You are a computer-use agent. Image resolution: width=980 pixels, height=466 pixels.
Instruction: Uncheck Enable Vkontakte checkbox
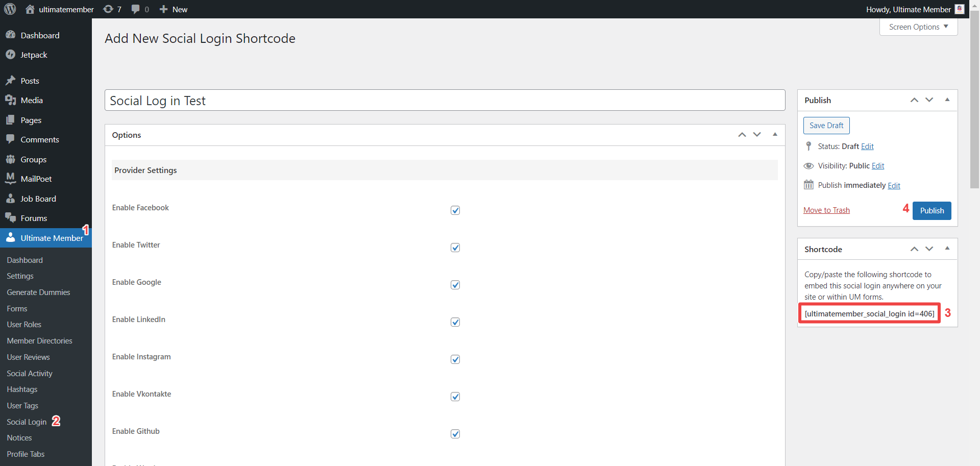point(455,397)
